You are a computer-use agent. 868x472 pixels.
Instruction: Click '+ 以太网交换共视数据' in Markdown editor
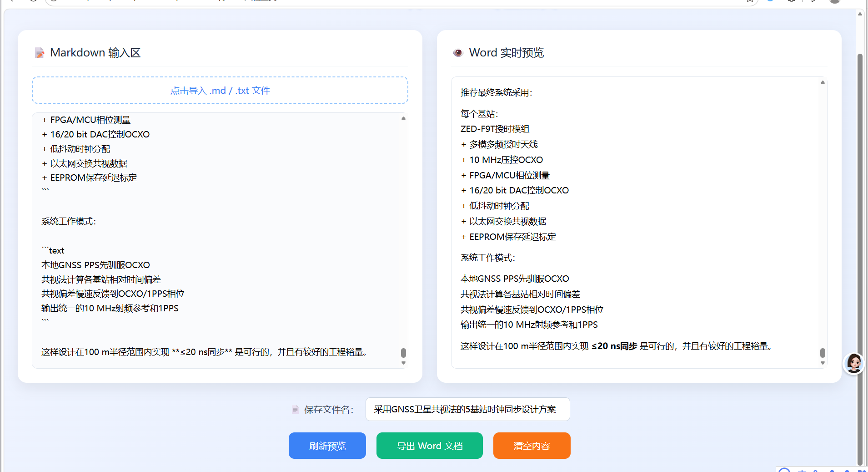[x=85, y=163]
